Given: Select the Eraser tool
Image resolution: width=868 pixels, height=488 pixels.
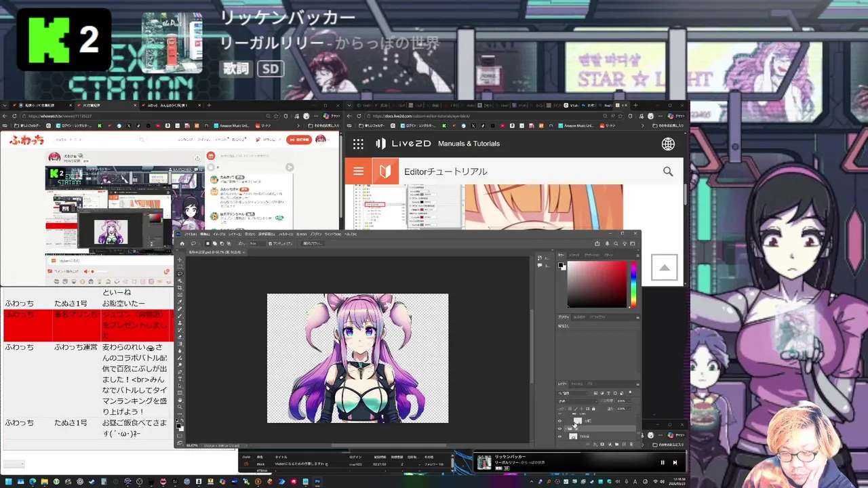Looking at the screenshot, I should point(180,337).
